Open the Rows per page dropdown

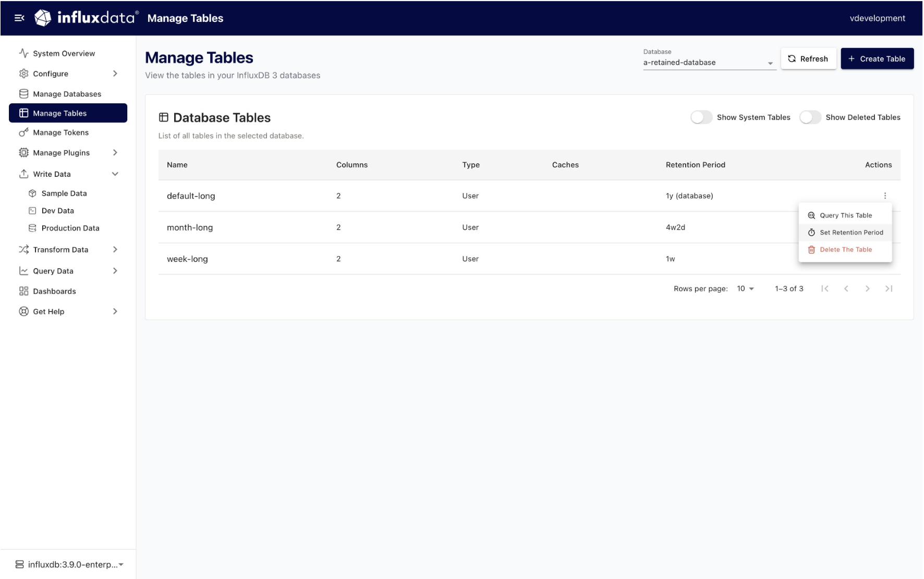(745, 288)
